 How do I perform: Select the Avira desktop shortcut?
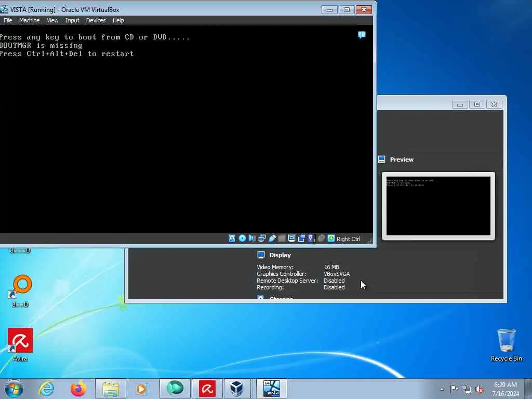click(x=20, y=344)
